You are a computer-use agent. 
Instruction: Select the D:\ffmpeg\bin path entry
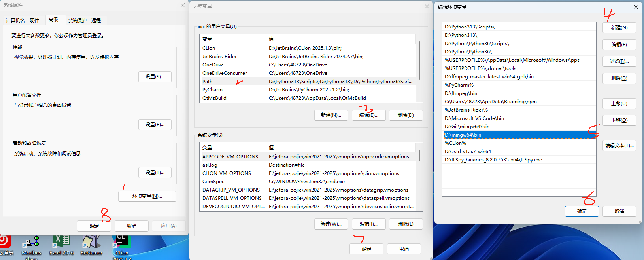click(519, 93)
